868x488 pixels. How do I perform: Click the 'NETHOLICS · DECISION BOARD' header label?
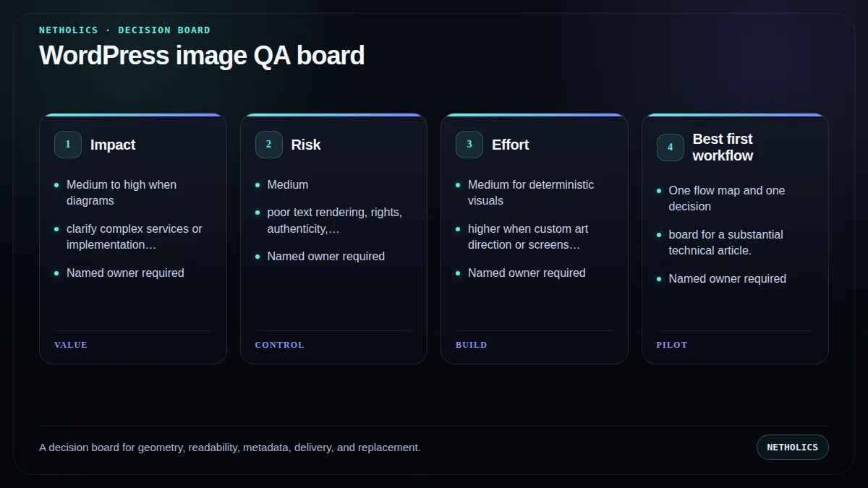(124, 30)
